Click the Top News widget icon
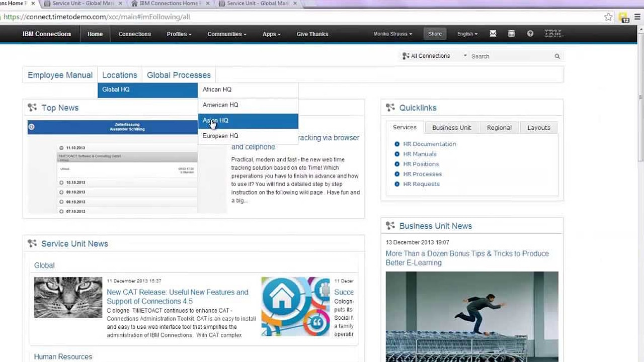This screenshot has width=644, height=362. pyautogui.click(x=32, y=108)
